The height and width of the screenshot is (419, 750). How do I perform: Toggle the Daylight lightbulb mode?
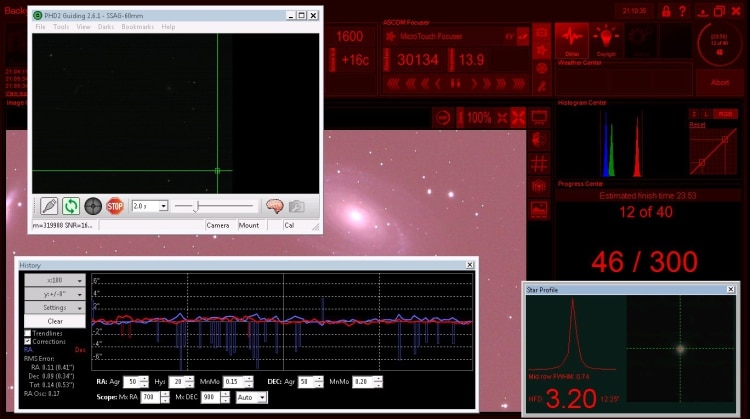point(606,41)
